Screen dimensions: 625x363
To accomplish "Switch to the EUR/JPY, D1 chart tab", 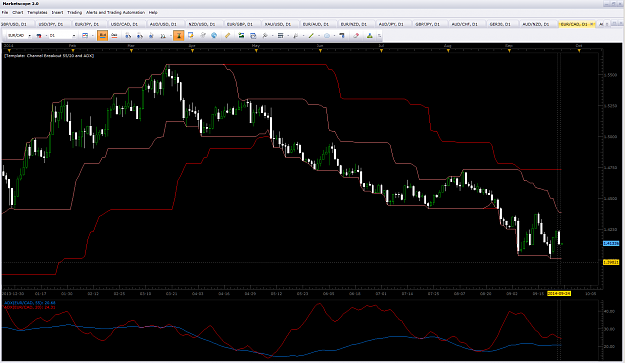I will click(x=87, y=24).
